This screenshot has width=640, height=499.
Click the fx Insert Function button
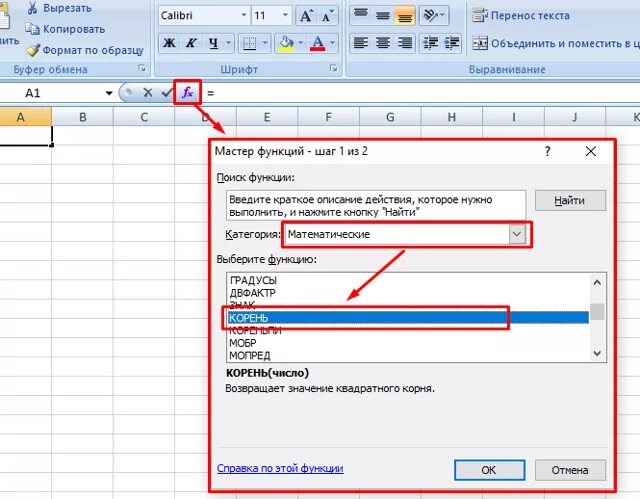coord(187,93)
